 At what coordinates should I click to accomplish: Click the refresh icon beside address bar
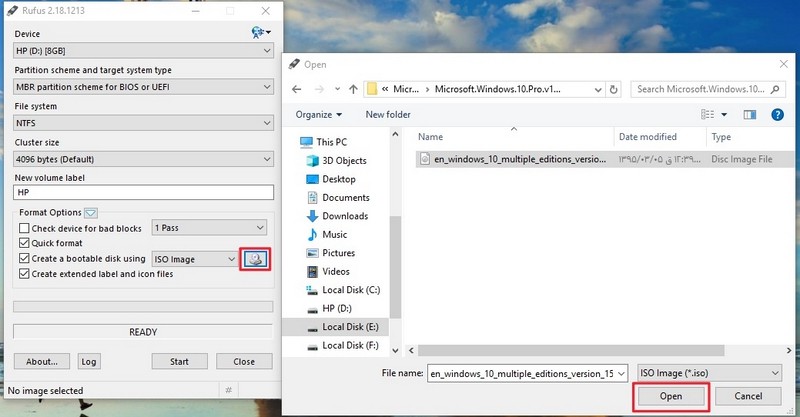click(x=613, y=89)
